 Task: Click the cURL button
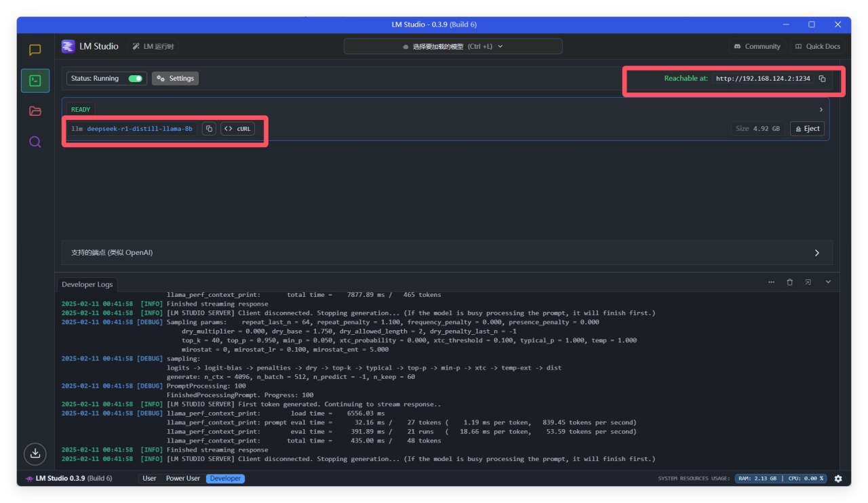coord(237,129)
